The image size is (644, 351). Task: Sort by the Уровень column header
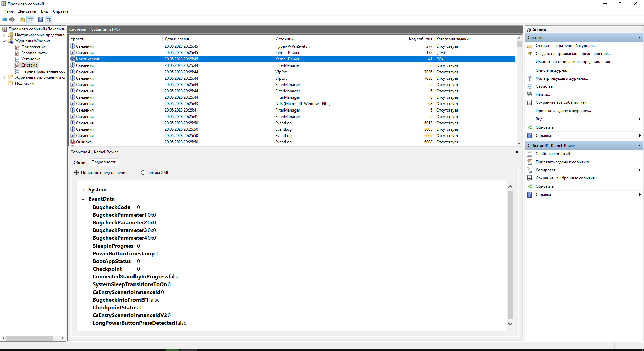click(115, 39)
